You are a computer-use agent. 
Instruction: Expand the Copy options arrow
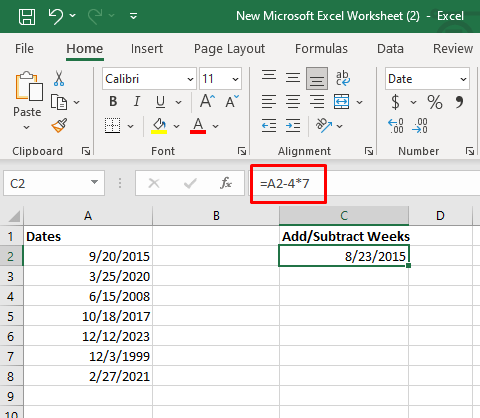[x=77, y=102]
